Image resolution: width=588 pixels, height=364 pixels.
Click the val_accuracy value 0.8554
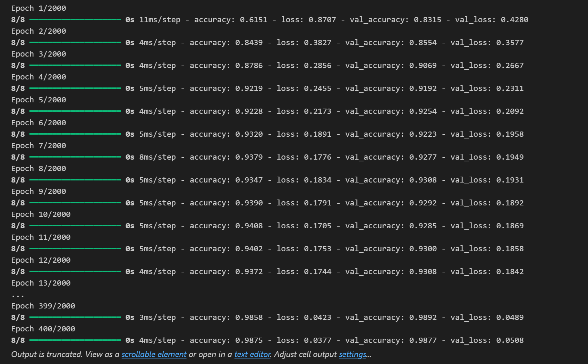tap(423, 43)
